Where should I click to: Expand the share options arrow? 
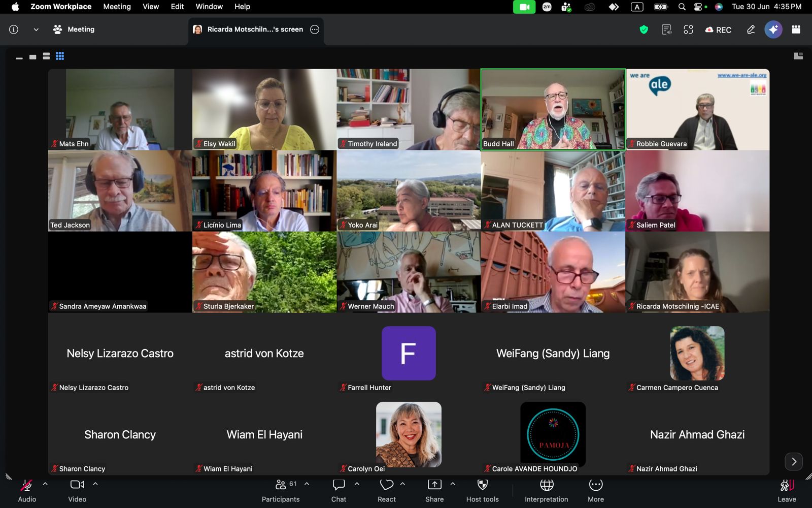click(x=453, y=484)
